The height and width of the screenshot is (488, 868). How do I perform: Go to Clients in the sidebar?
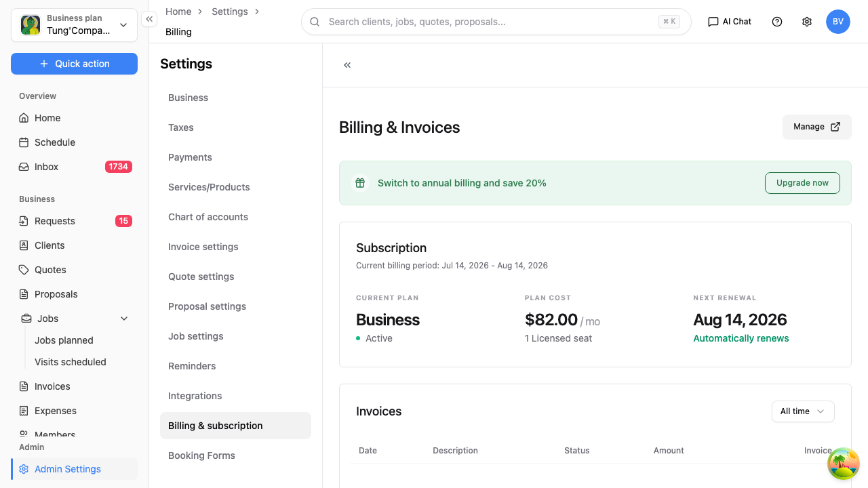point(74,245)
